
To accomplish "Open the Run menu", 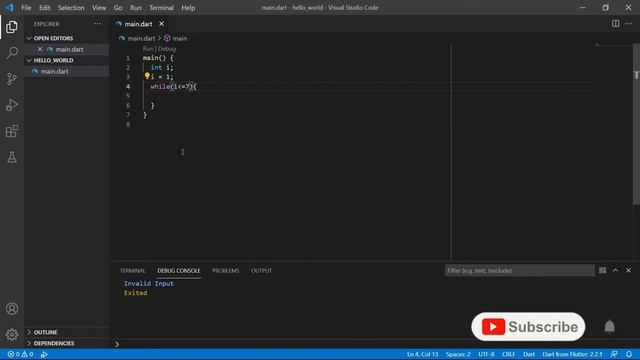I will (136, 8).
